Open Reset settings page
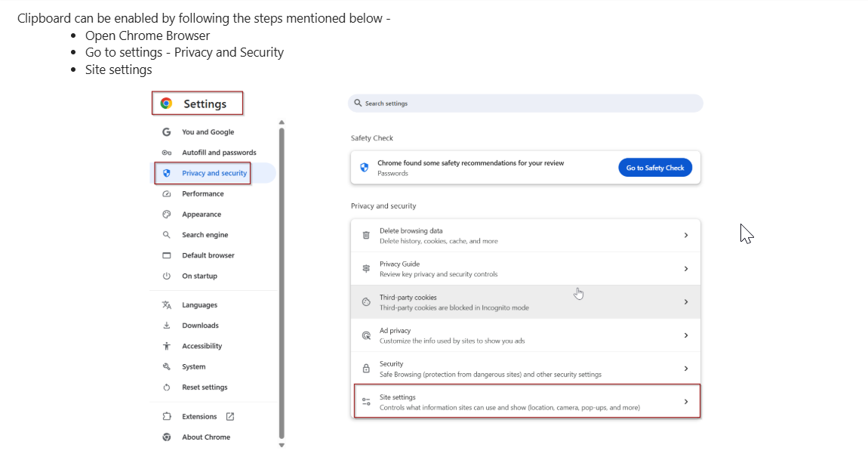868x457 pixels. click(x=205, y=388)
